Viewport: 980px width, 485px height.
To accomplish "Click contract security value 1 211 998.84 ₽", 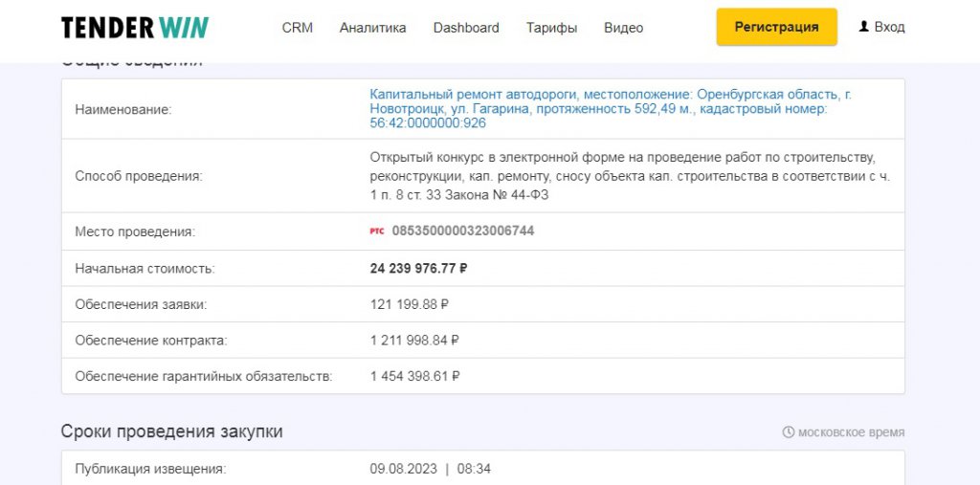I will 414,341.
